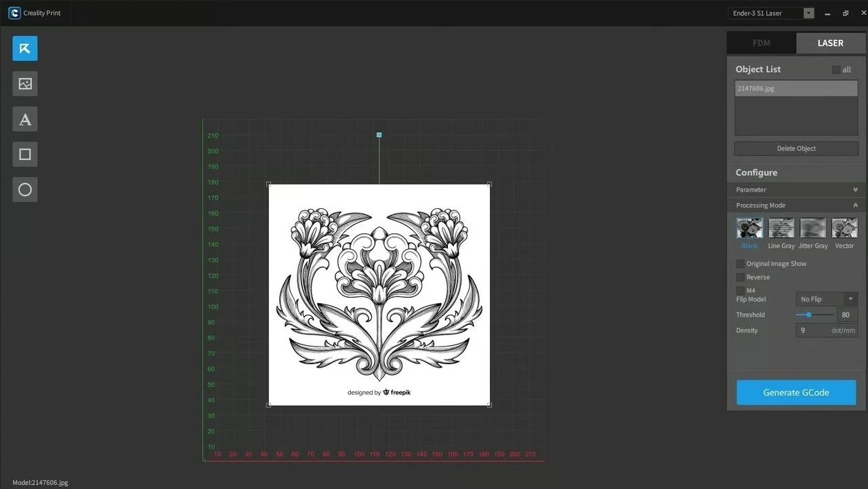Enable Original Image Show checkbox
This screenshot has width=868, height=489.
tap(741, 264)
